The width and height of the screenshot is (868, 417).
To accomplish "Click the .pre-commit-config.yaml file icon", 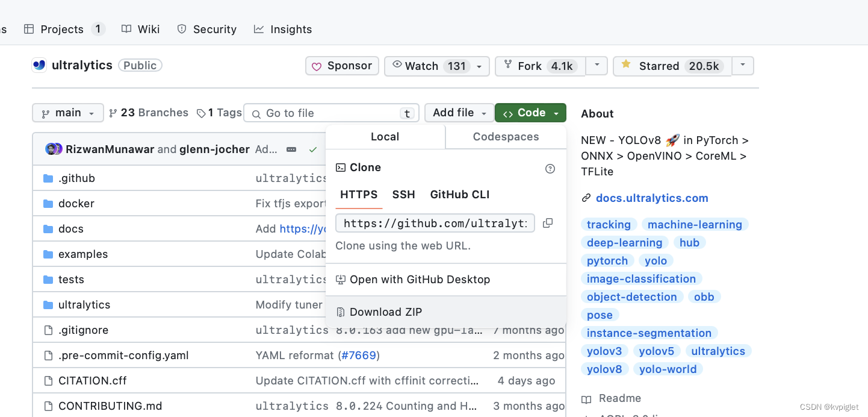I will click(x=49, y=356).
